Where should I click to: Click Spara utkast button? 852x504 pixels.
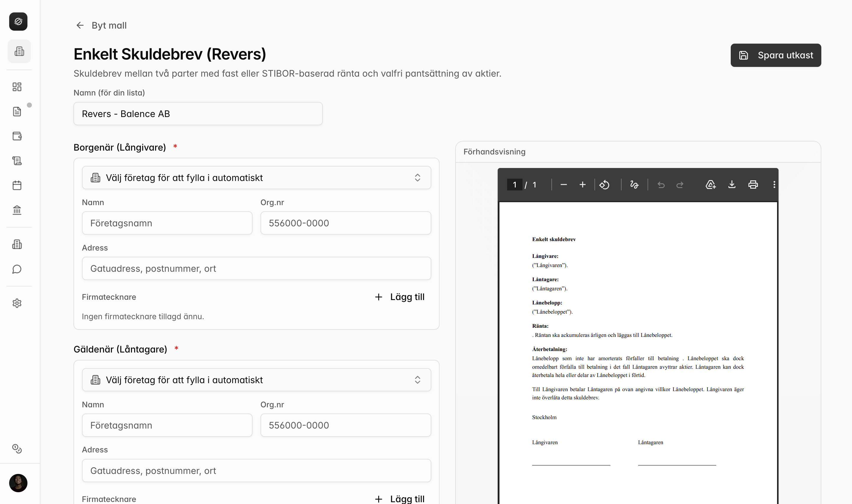[x=776, y=55]
